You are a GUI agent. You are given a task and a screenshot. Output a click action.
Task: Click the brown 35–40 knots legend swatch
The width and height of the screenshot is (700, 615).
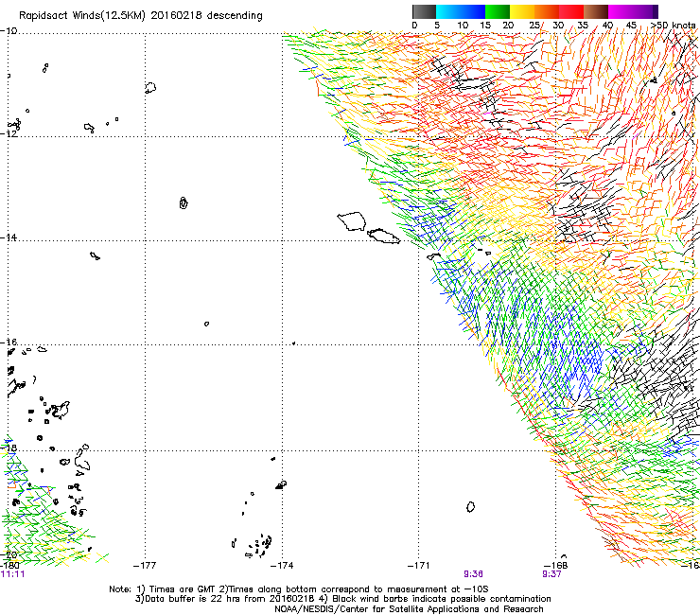(596, 11)
